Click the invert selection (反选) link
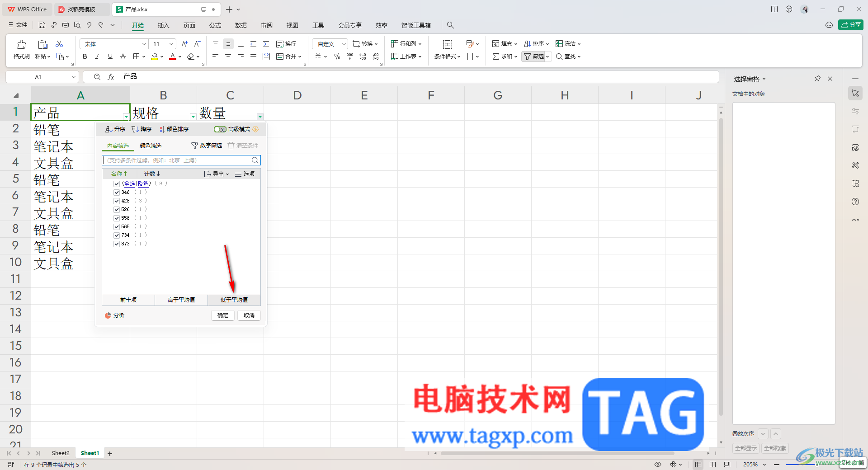 tap(143, 183)
